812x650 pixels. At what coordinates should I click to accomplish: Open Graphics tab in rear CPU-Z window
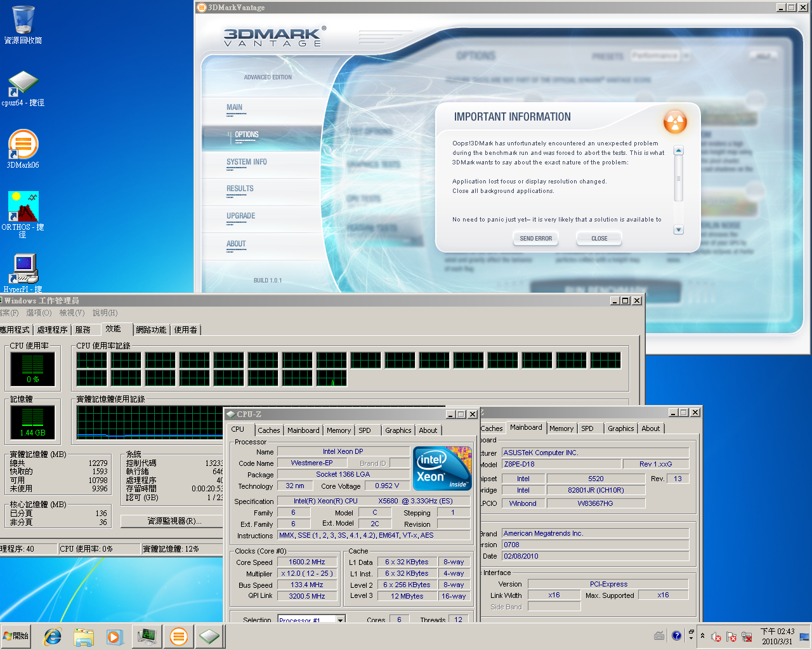click(x=621, y=428)
